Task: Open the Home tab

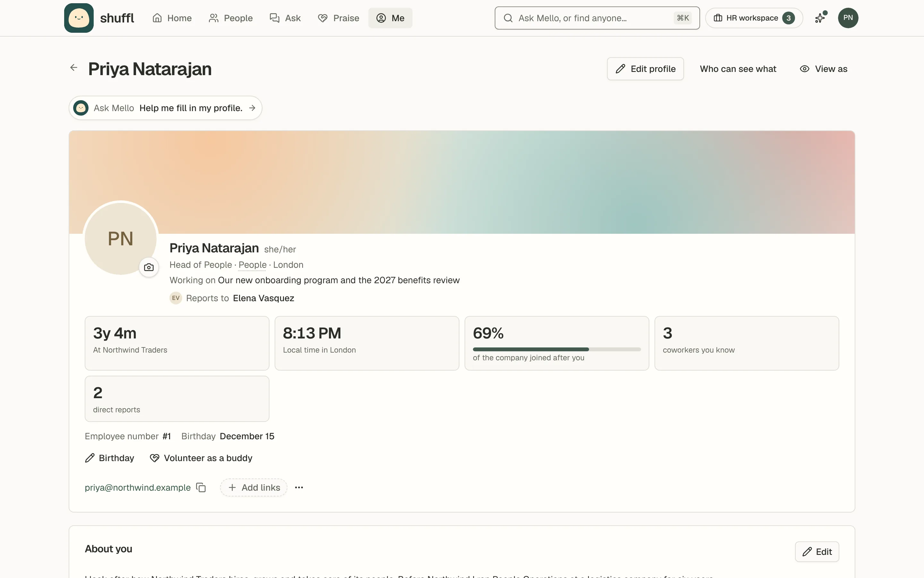Action: coord(172,18)
